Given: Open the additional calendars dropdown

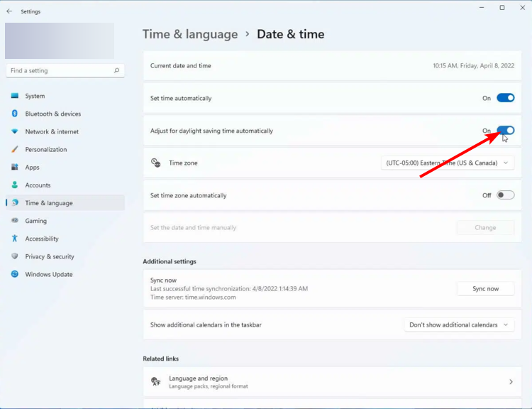Looking at the screenshot, I should click(459, 325).
